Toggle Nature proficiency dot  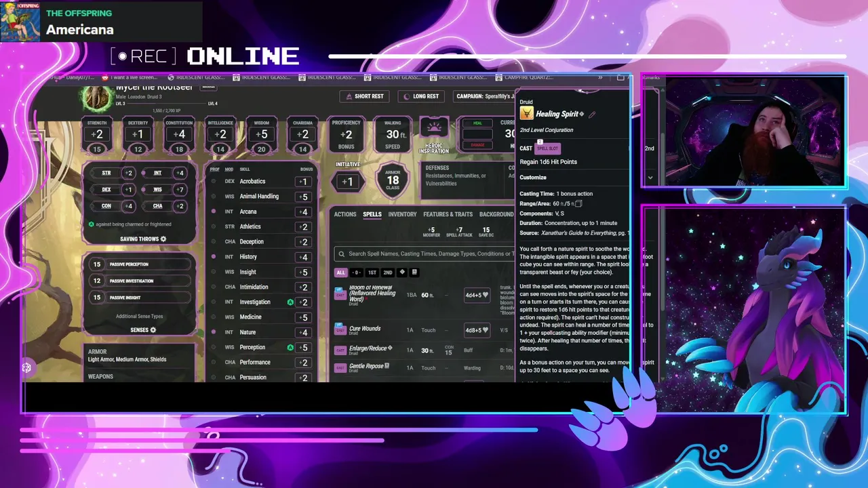pyautogui.click(x=214, y=332)
